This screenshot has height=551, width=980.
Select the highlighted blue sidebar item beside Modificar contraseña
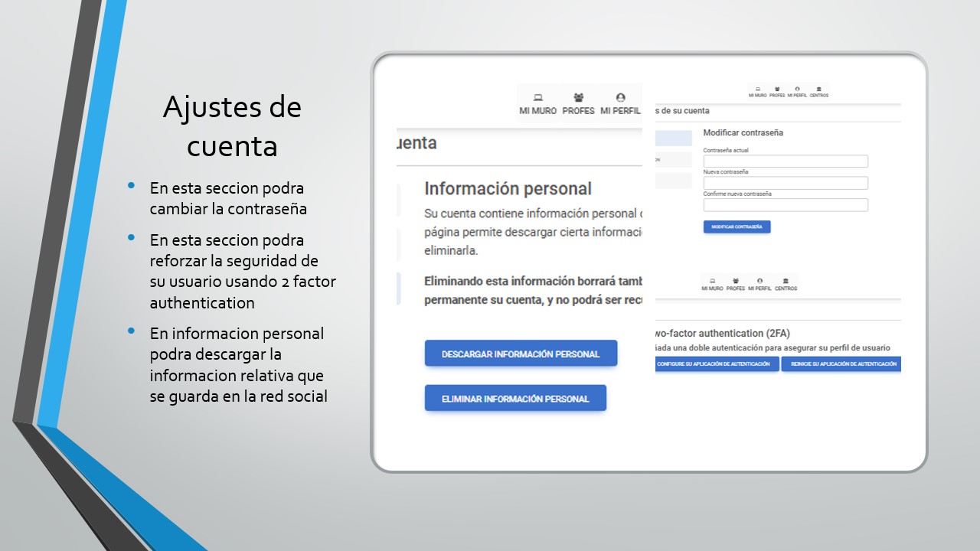coord(673,139)
